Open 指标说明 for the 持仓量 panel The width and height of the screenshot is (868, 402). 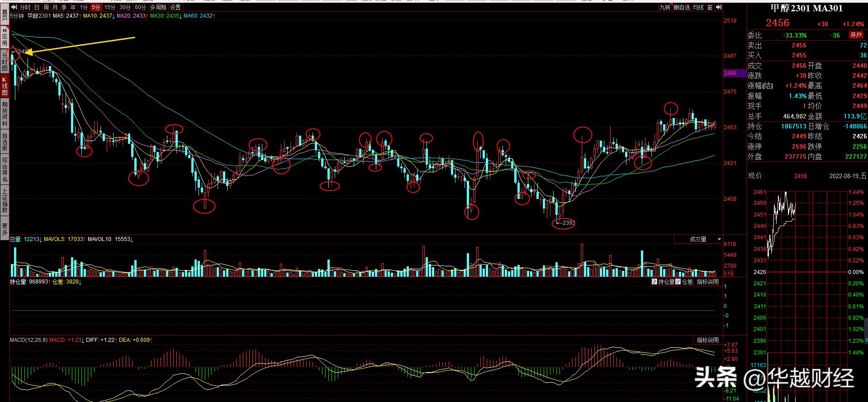707,282
